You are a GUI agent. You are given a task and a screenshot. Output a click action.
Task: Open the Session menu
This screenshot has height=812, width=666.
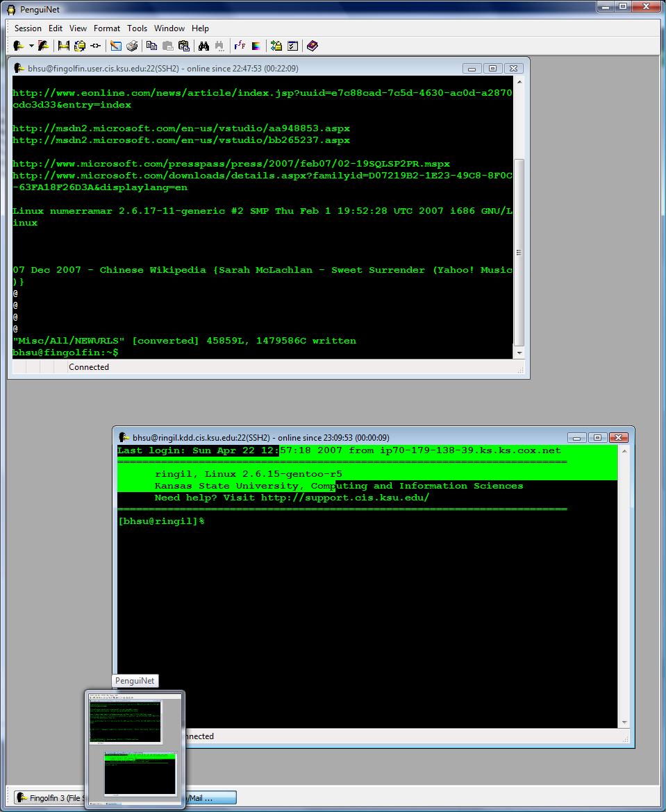pos(28,28)
